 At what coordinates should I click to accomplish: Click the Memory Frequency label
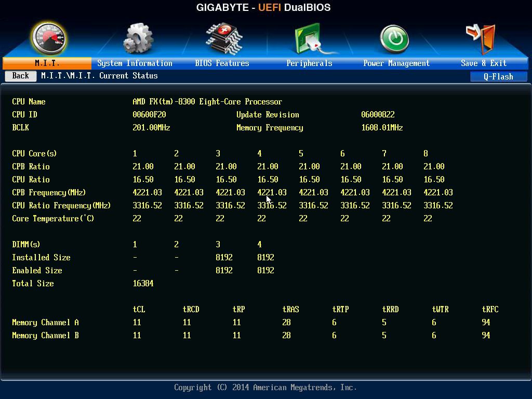click(x=270, y=128)
